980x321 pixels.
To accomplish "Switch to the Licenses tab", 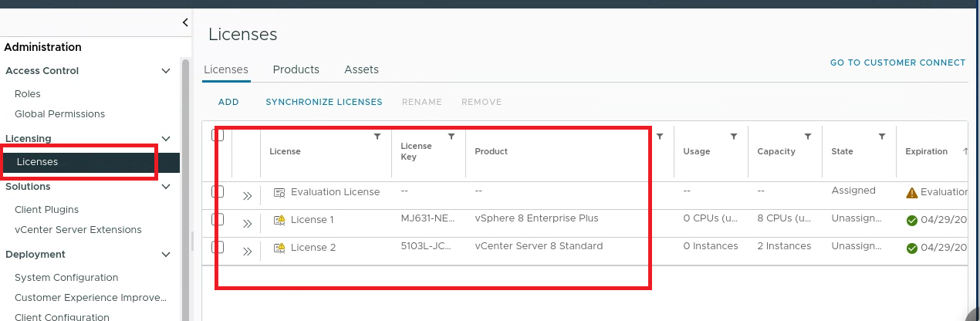I will pyautogui.click(x=226, y=69).
